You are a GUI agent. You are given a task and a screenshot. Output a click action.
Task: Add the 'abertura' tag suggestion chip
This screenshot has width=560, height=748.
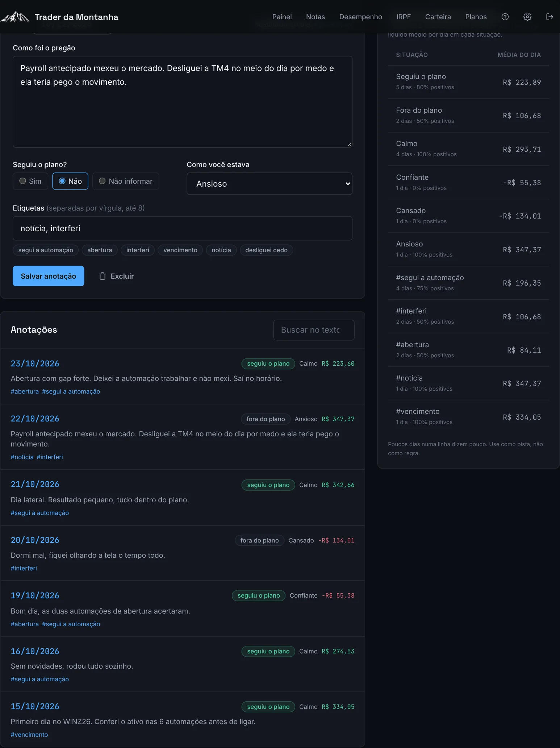100,250
